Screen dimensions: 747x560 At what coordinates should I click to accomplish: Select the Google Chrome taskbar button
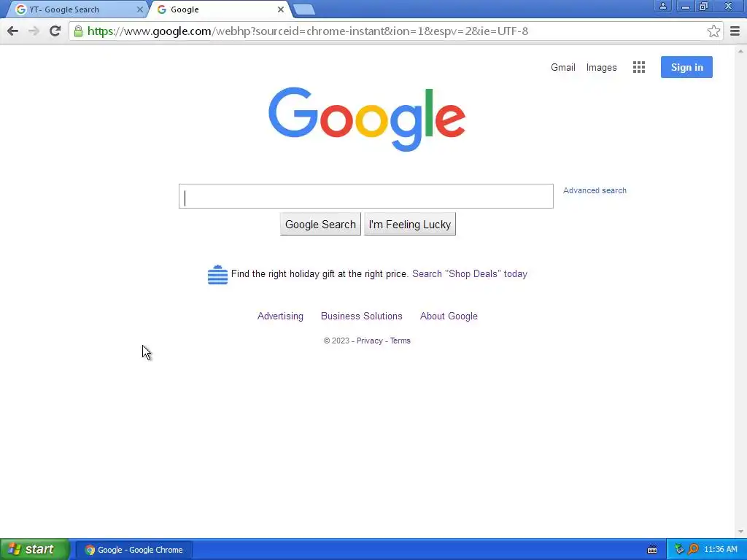(x=134, y=550)
